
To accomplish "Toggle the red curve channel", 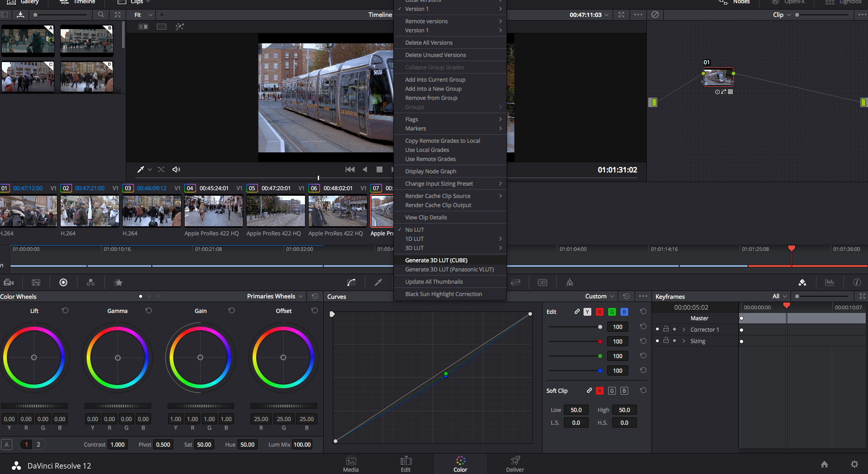I will click(x=599, y=312).
